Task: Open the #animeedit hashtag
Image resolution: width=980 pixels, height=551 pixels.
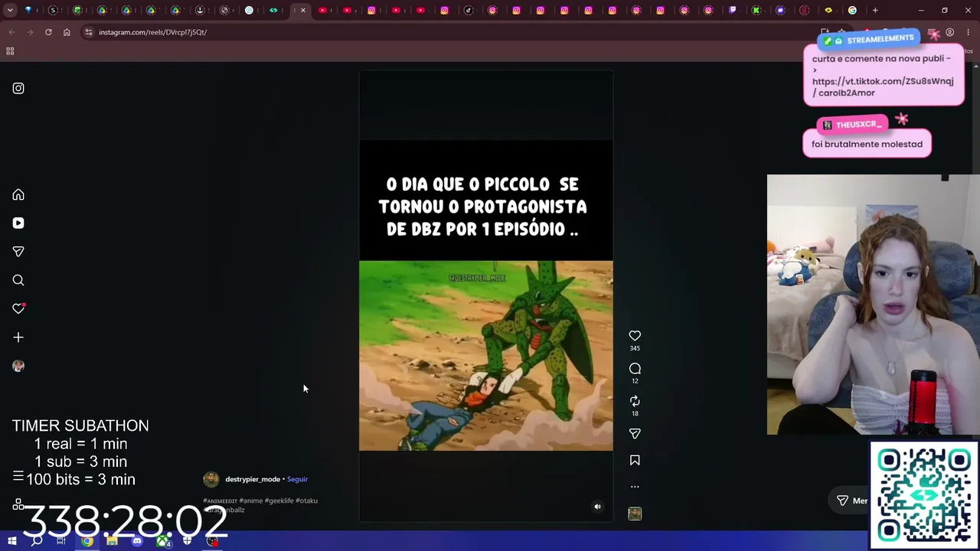Action: tap(220, 500)
